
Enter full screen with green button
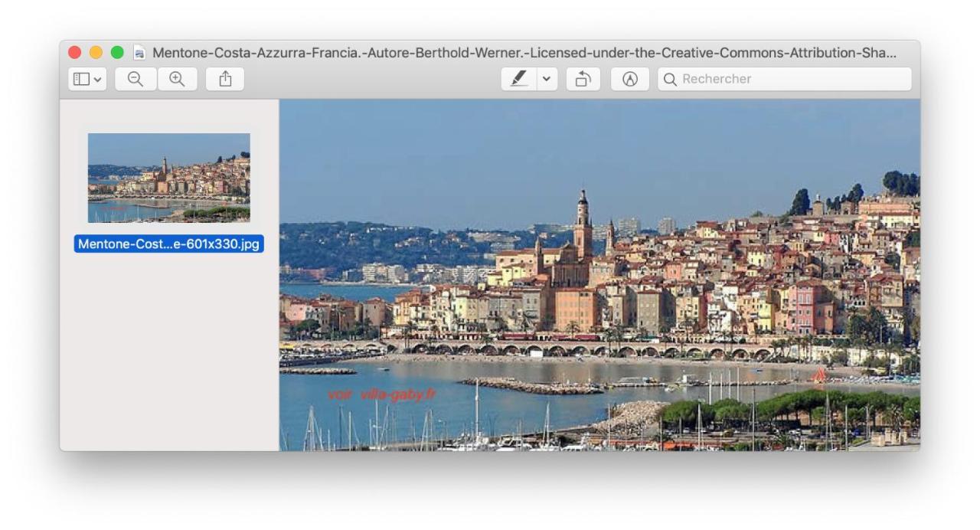(x=117, y=53)
